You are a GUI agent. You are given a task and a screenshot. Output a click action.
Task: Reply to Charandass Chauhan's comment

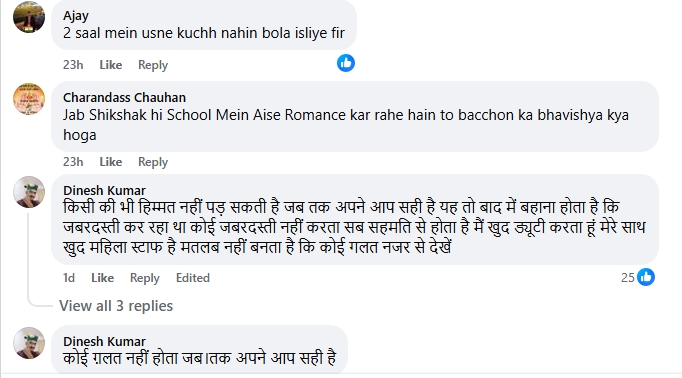[x=153, y=162]
